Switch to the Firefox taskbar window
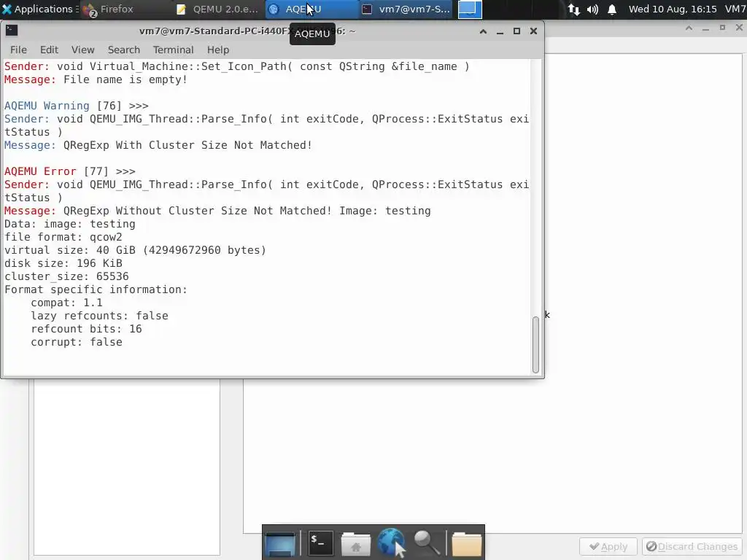 pos(109,9)
